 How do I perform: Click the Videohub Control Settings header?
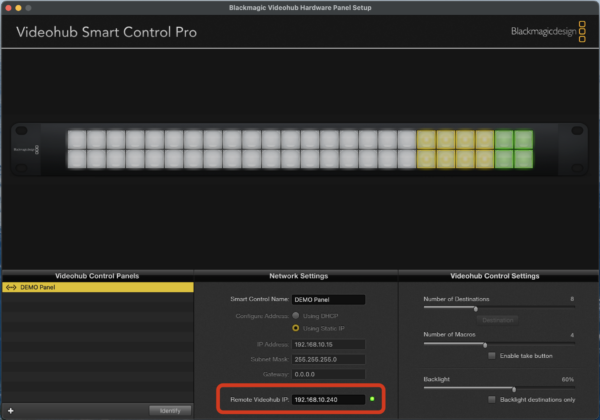(494, 276)
